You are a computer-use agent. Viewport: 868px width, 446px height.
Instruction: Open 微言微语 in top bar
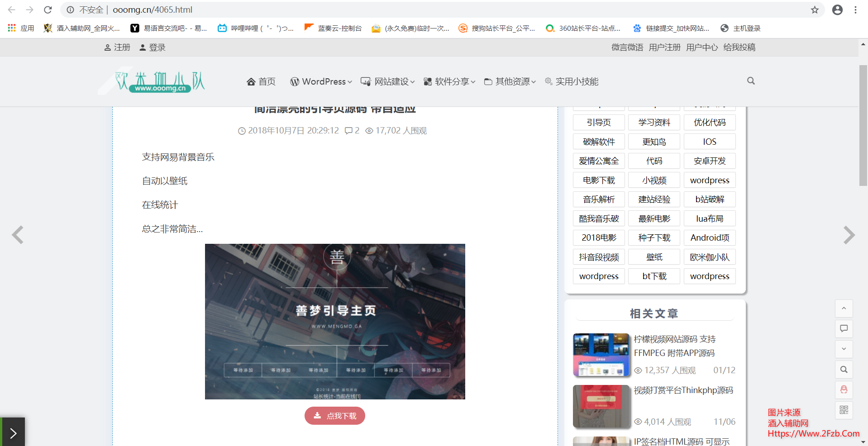pyautogui.click(x=627, y=47)
